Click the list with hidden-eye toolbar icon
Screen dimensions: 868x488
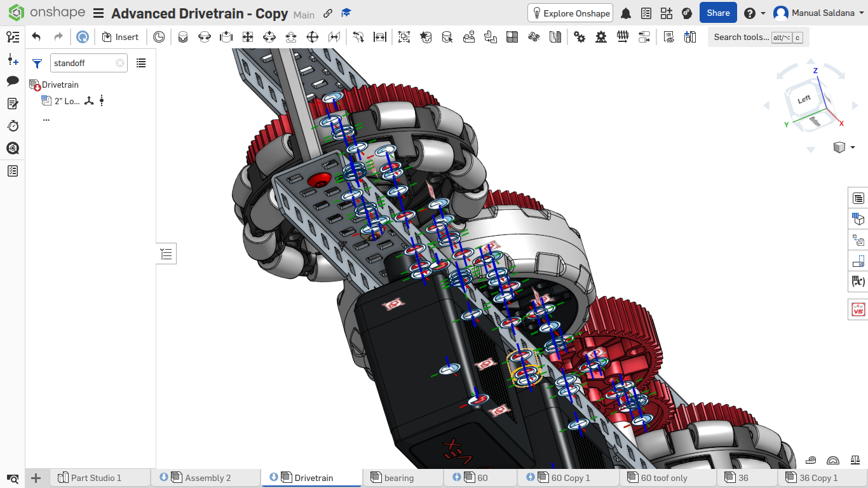click(x=668, y=37)
